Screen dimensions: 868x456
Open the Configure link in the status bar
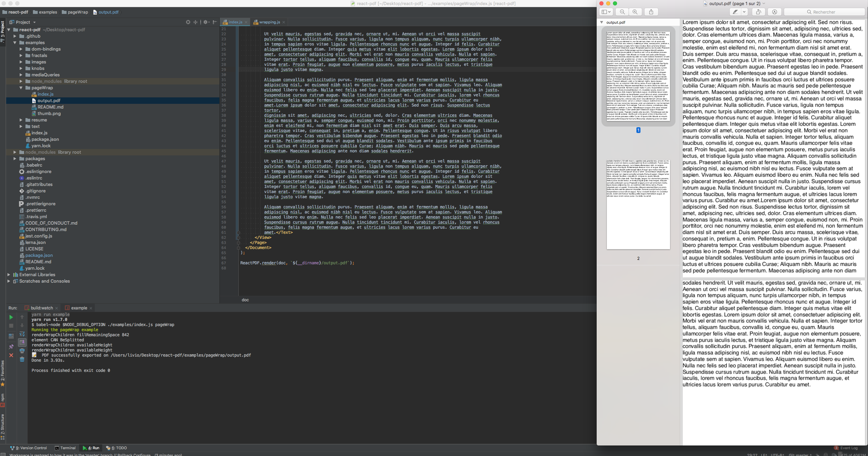pos(142,454)
